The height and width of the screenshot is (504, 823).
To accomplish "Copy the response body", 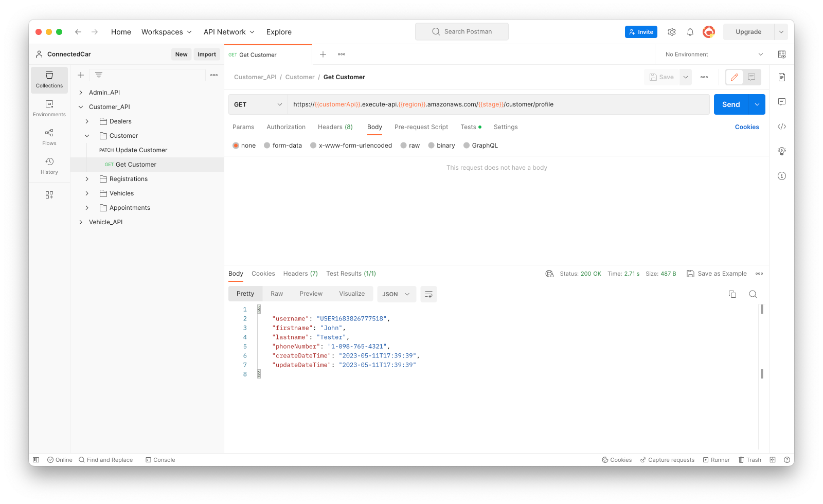I will [x=732, y=294].
